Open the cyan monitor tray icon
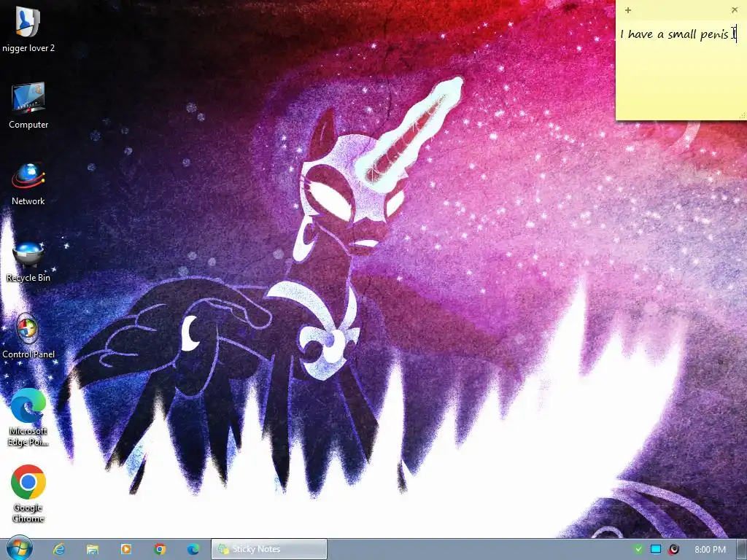This screenshot has width=747, height=560. tap(656, 549)
